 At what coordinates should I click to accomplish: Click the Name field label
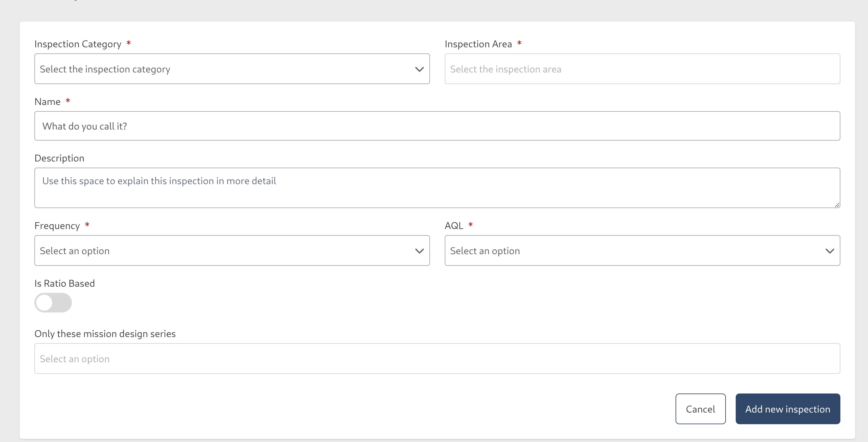point(47,101)
